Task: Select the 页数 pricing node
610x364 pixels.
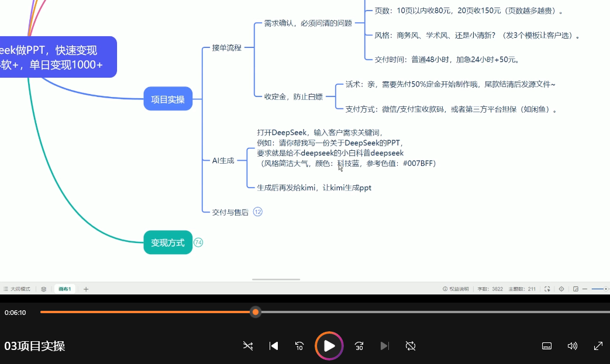Action: point(469,11)
